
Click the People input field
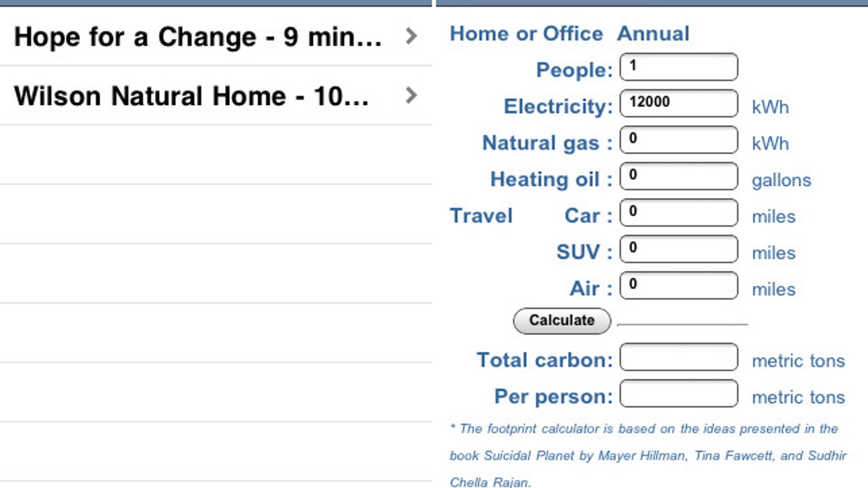(679, 67)
